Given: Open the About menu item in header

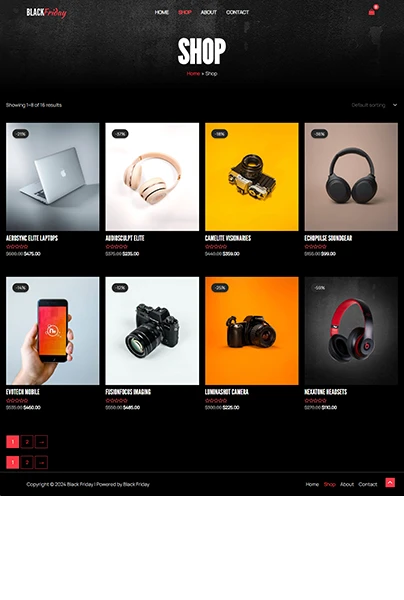Looking at the screenshot, I should pos(209,12).
